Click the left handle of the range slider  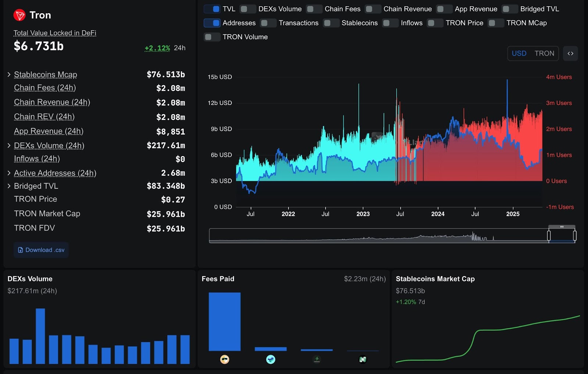coord(549,236)
